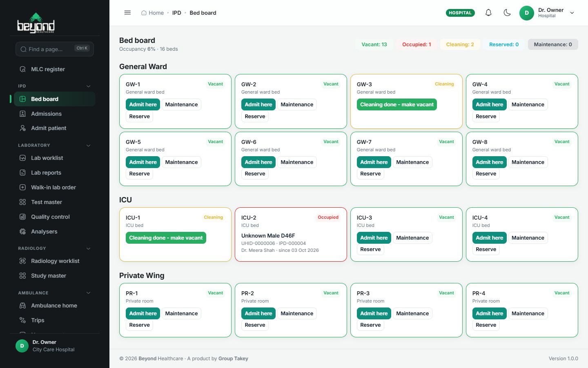The width and height of the screenshot is (588, 368).
Task: Open MLC register icon in sidebar
Action: pyautogui.click(x=23, y=69)
